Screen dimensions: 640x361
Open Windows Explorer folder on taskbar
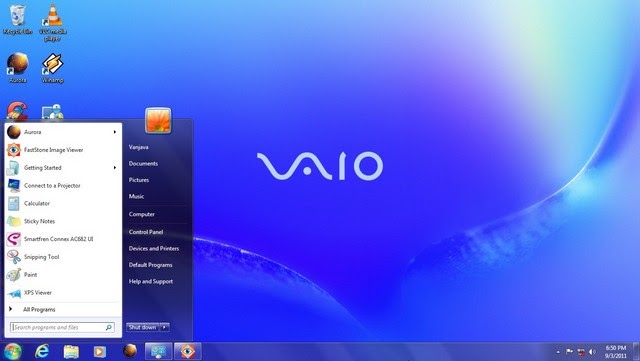pyautogui.click(x=71, y=352)
